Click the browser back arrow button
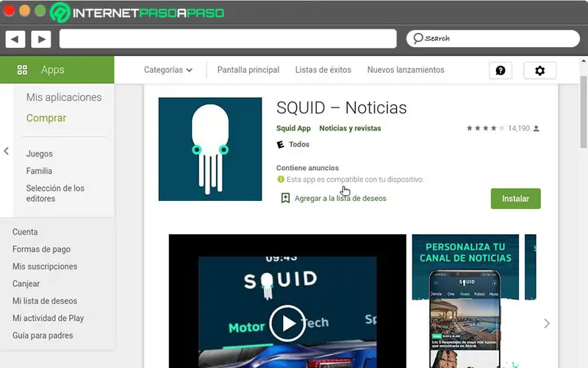 (15, 39)
